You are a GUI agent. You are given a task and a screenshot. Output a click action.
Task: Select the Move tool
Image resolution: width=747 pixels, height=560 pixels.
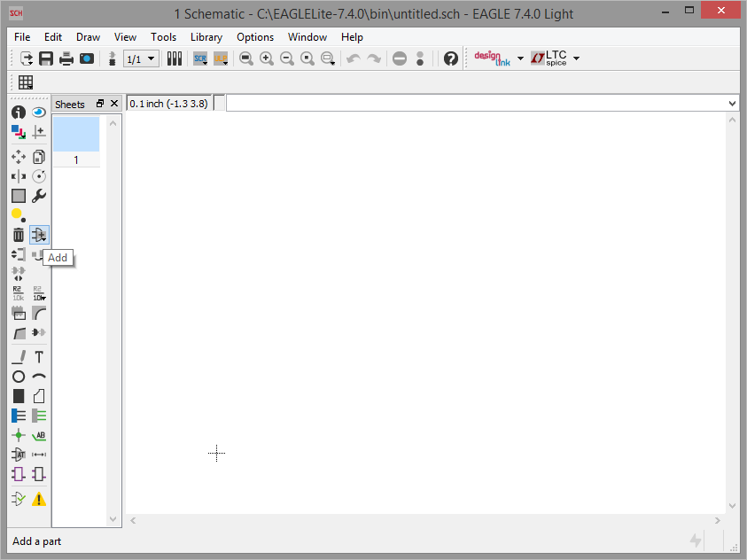pos(19,157)
